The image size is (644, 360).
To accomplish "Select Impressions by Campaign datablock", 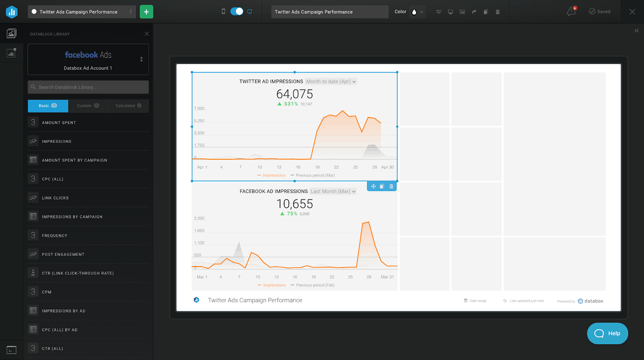I will (88, 217).
